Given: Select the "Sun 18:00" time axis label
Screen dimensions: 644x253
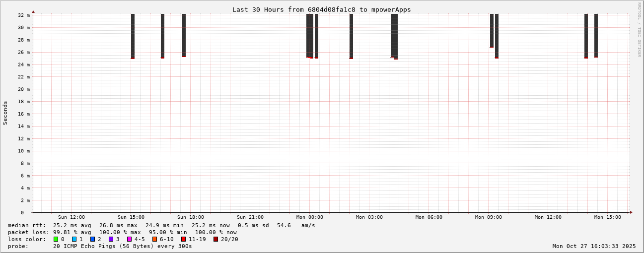Looking at the screenshot, I should [x=190, y=217].
